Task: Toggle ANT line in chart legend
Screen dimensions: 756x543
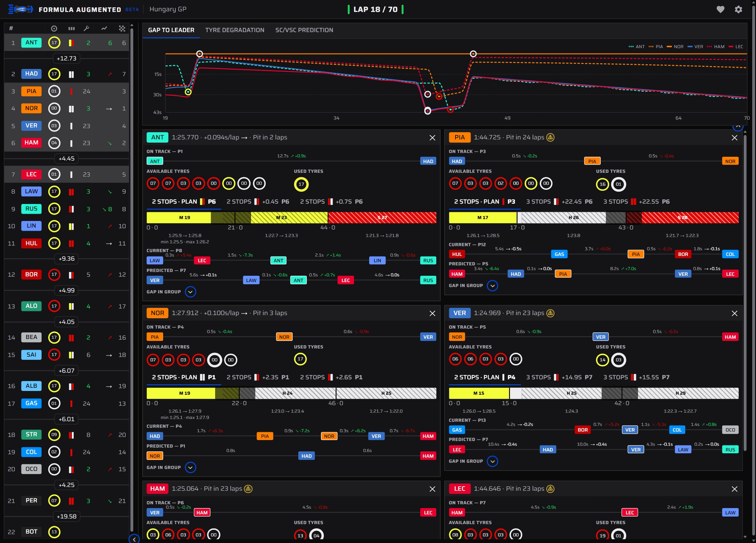Action: tap(636, 47)
